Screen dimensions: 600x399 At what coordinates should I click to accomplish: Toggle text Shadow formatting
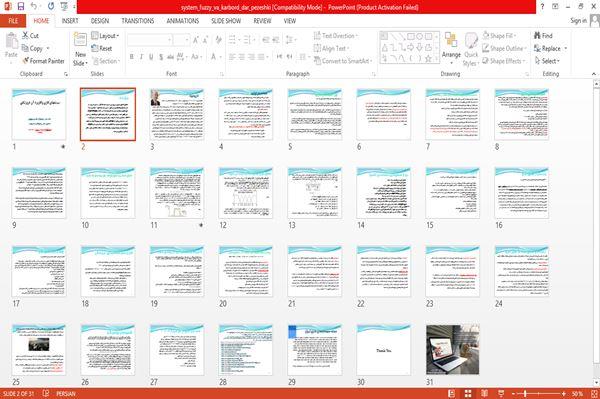click(x=161, y=57)
